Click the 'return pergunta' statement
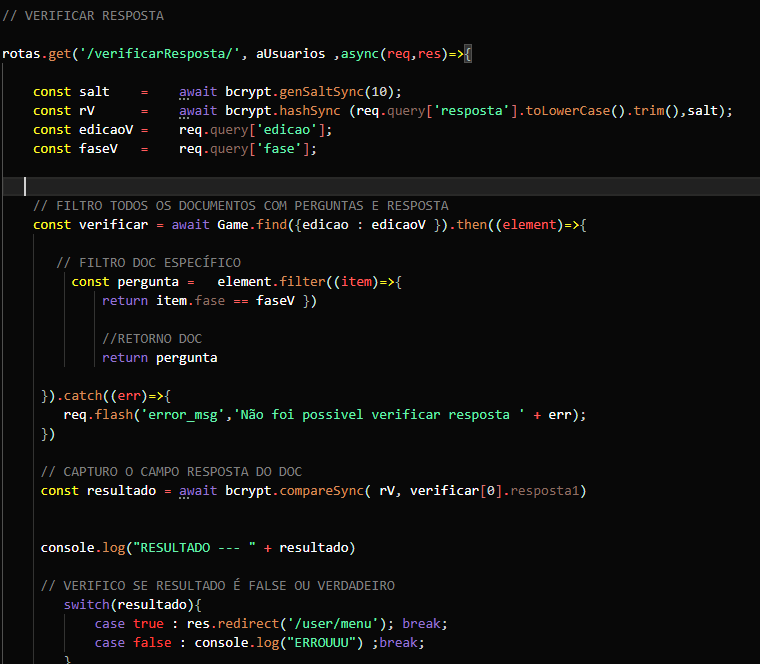 point(160,358)
